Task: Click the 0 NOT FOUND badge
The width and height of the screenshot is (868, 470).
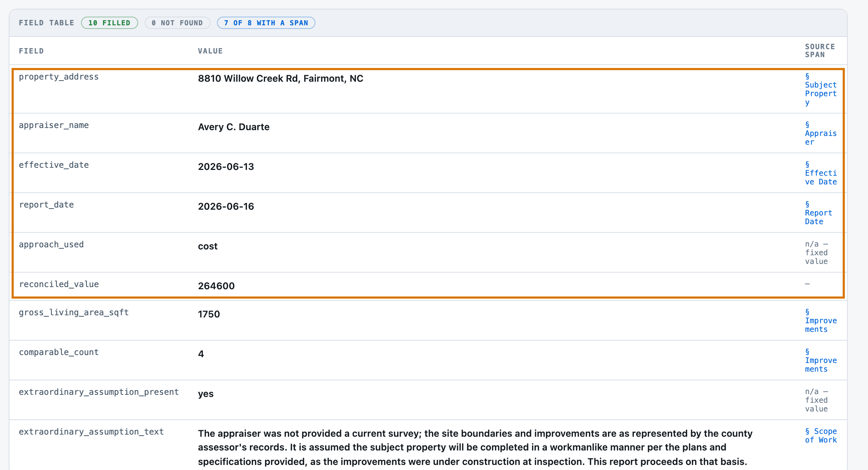Action: pos(177,23)
